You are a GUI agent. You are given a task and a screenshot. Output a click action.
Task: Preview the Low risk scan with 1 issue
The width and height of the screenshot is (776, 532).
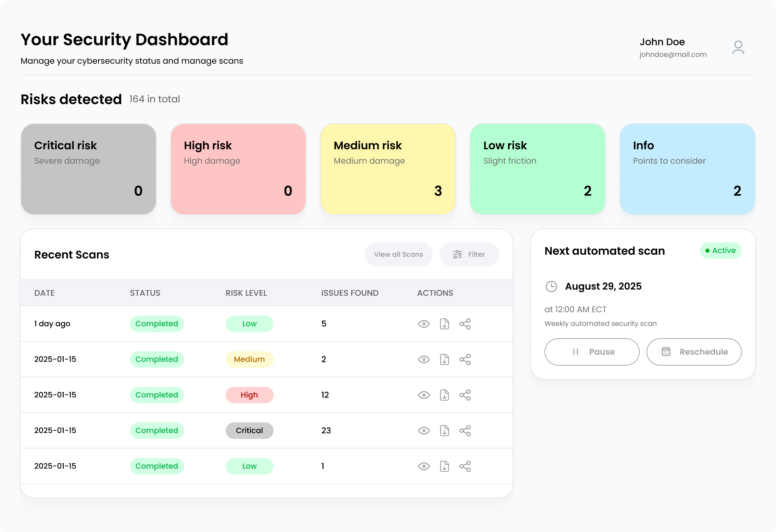[x=424, y=466]
